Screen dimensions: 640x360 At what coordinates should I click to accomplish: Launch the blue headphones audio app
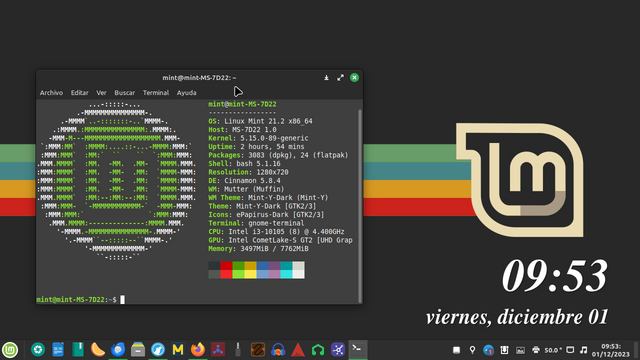click(278, 350)
